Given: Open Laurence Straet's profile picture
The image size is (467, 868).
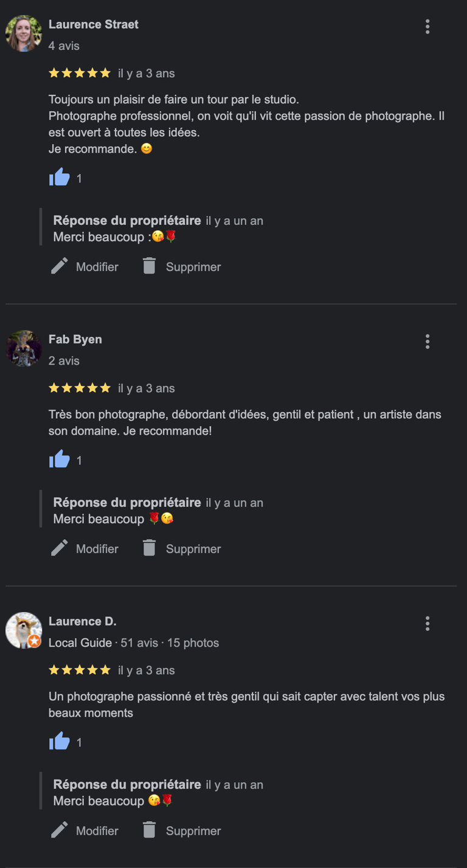Looking at the screenshot, I should [24, 33].
